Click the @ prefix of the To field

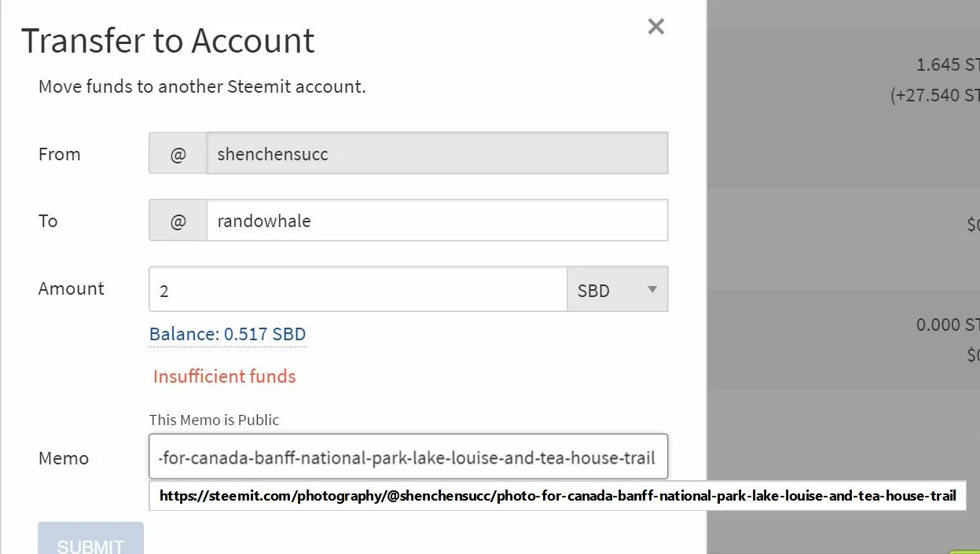tap(178, 221)
